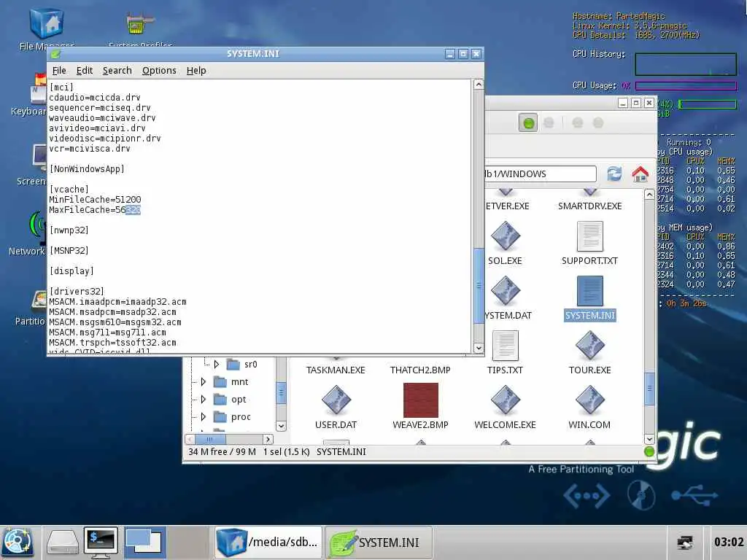
Task: Click the Partition Editor desktop icon
Action: click(39, 299)
